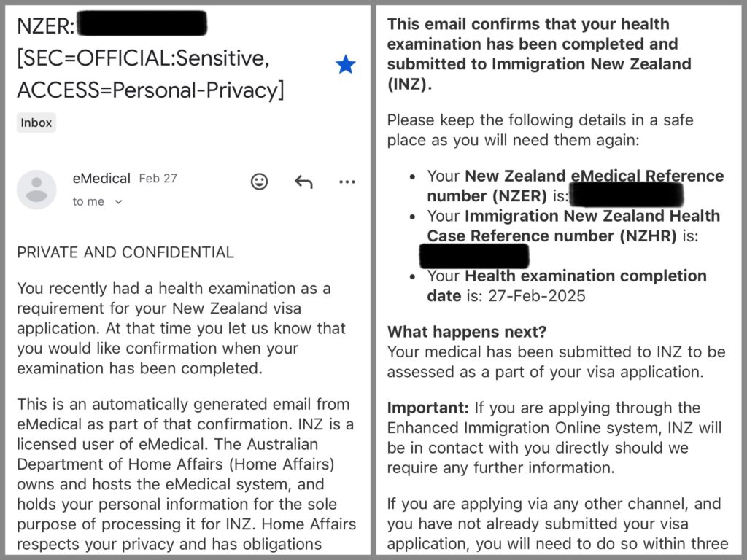Select the Inbox label chip
This screenshot has width=747, height=560.
click(x=36, y=122)
